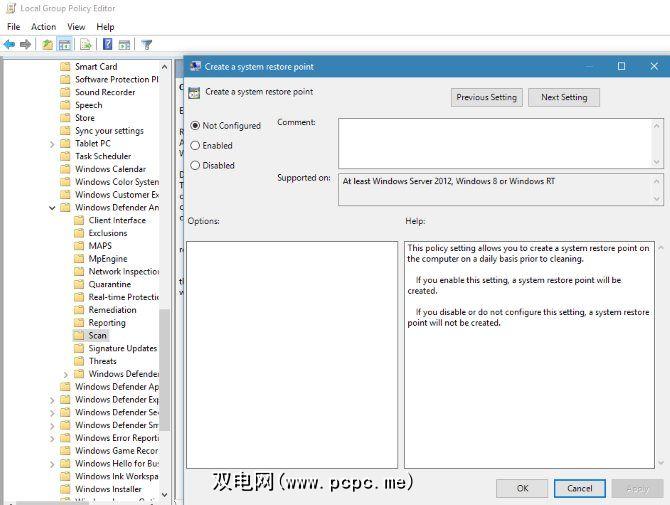Expand the Tablet PC tree node
670x505 pixels.
coord(52,144)
